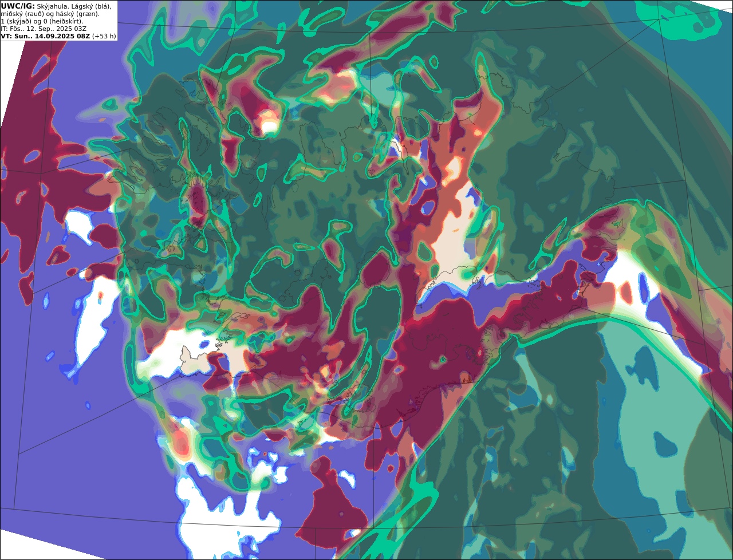Click the '1 (skýjað) og 0 (heiðskírt)' legend line
The width and height of the screenshot is (733, 560).
42,21
